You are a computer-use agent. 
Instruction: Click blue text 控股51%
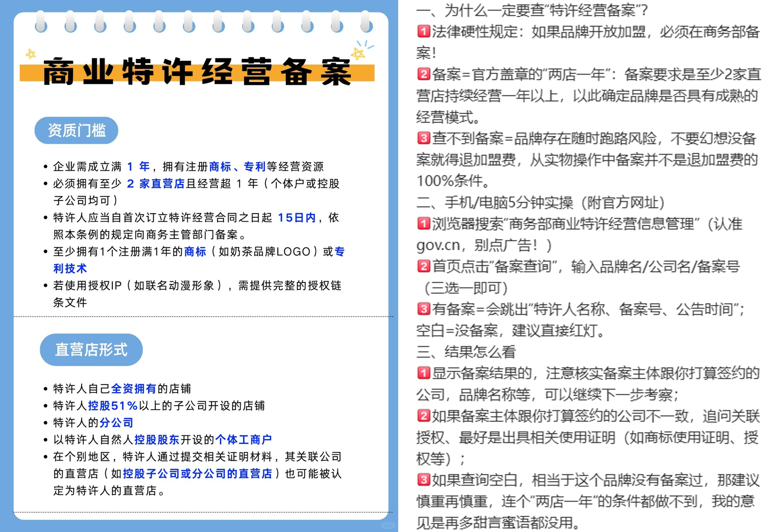pos(113,406)
